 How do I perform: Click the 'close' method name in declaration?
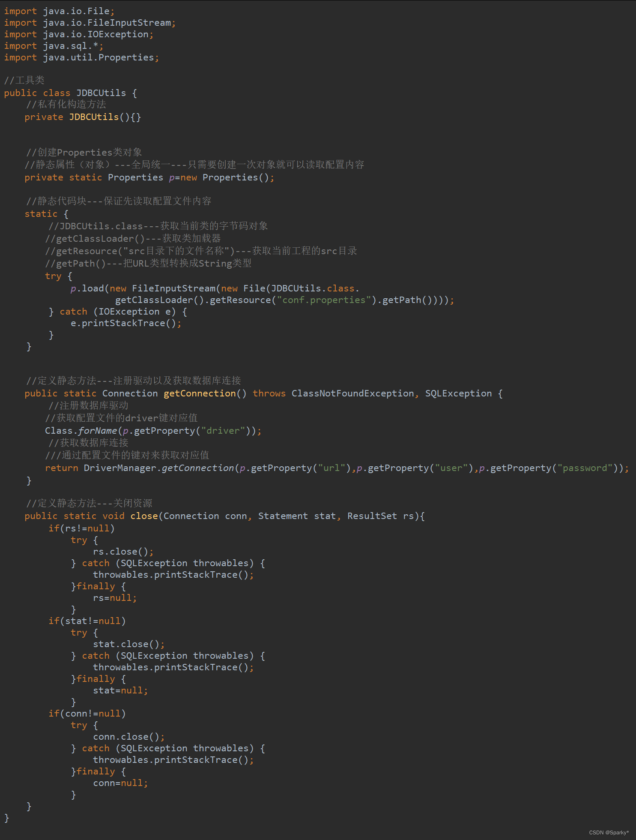[144, 516]
